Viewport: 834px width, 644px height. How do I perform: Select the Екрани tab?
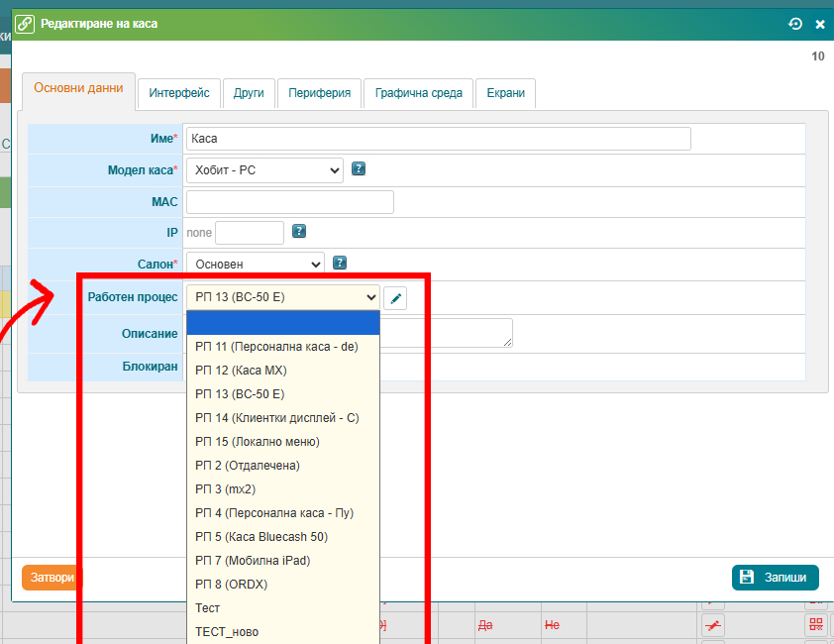[505, 93]
